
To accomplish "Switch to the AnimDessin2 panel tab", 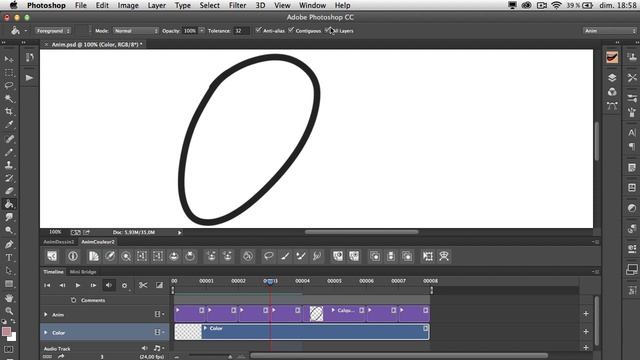I will 59,242.
